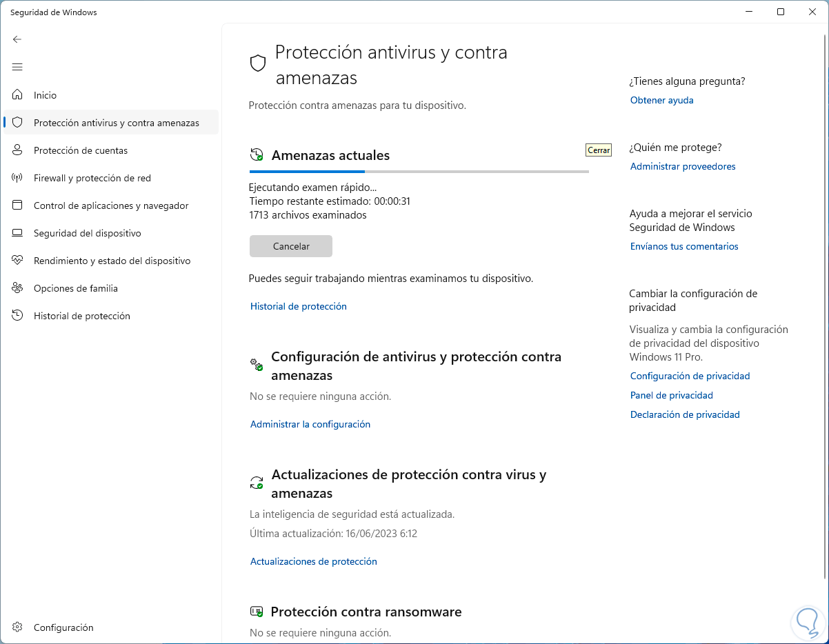Click the Rendimiento y estado heart icon
The width and height of the screenshot is (829, 644).
18,261
